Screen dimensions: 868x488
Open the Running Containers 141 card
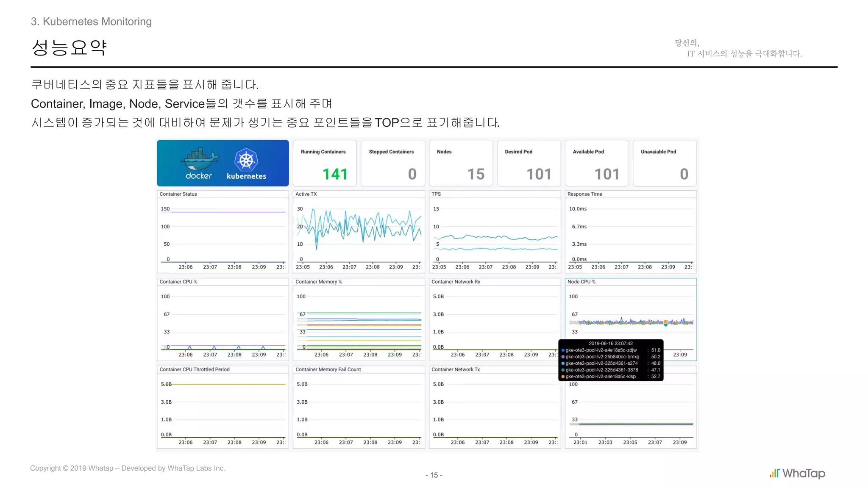325,164
